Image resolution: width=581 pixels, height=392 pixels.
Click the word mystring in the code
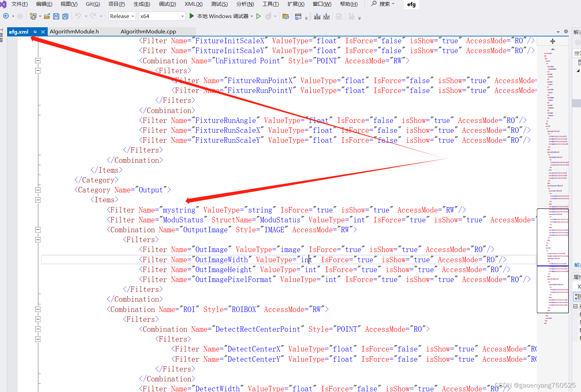click(179, 210)
